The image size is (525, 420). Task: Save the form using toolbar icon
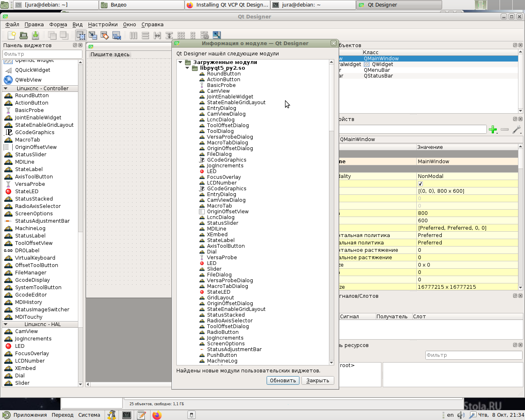click(36, 36)
